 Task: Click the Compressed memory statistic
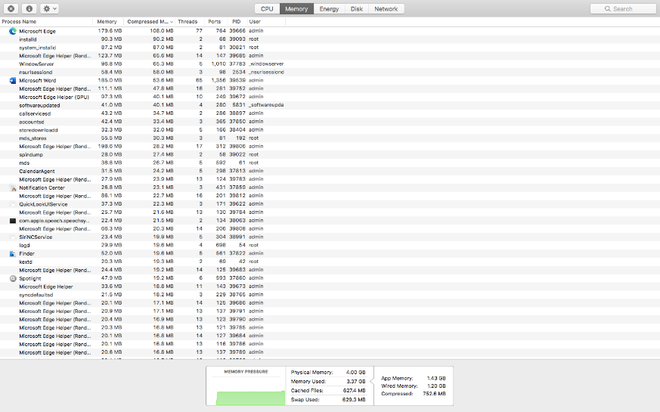(x=413, y=393)
